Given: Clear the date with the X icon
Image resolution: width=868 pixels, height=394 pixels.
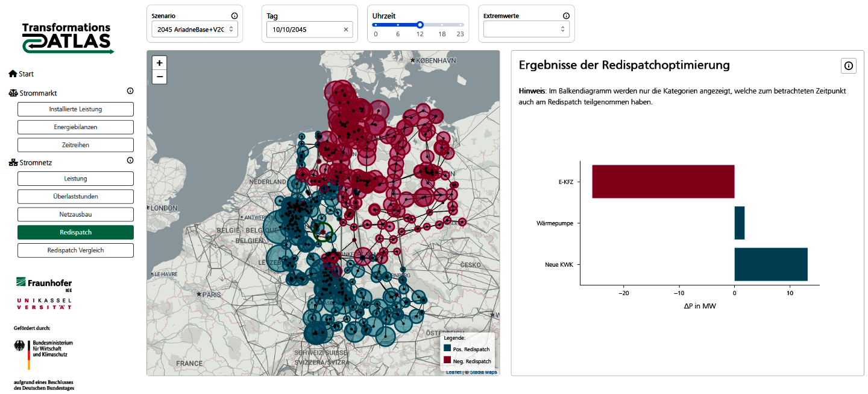Looking at the screenshot, I should coord(346,29).
